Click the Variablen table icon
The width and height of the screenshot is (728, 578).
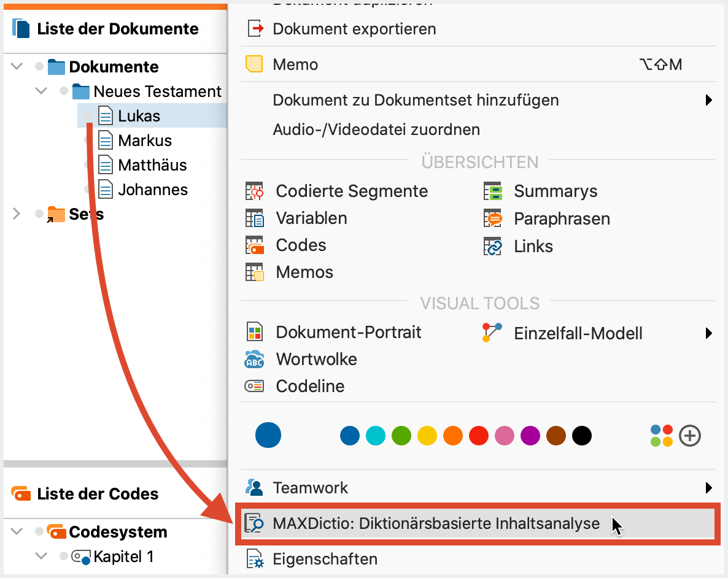point(254,218)
